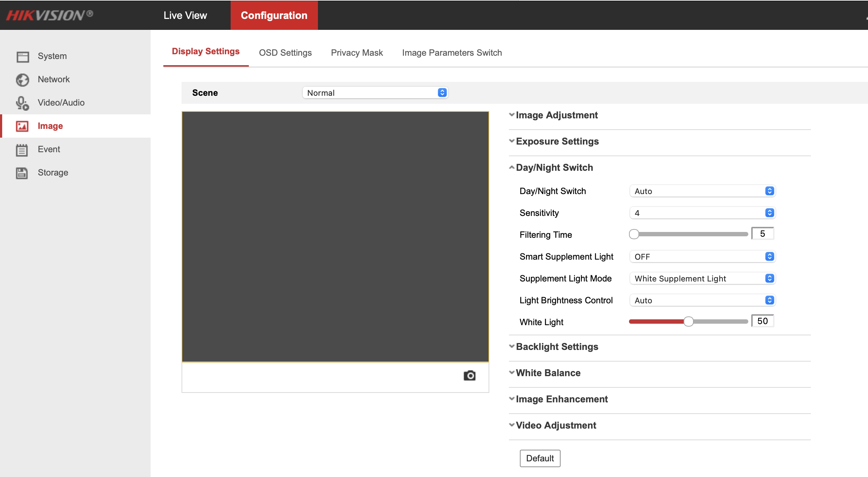868x477 pixels.
Task: Click the Storage disk icon
Action: tap(22, 173)
